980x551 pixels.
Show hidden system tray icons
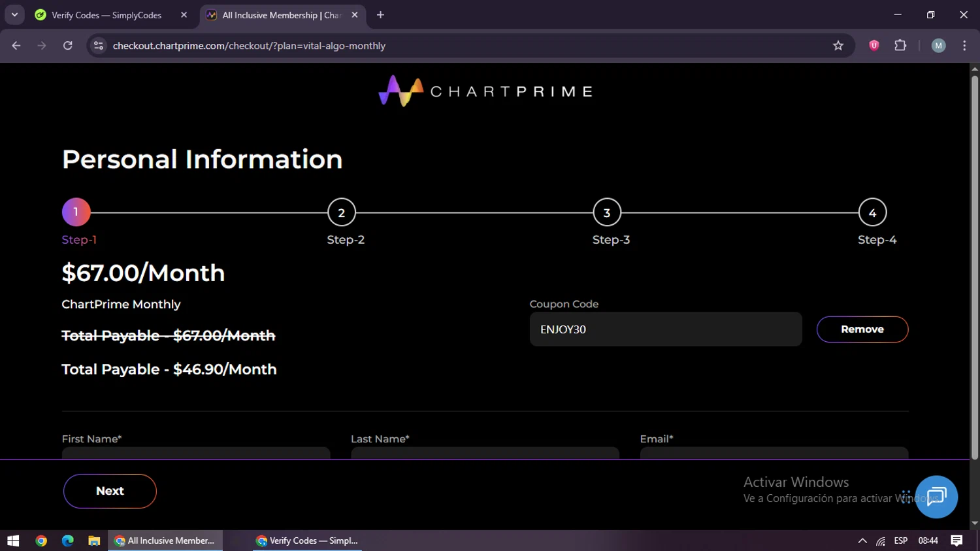point(862,541)
